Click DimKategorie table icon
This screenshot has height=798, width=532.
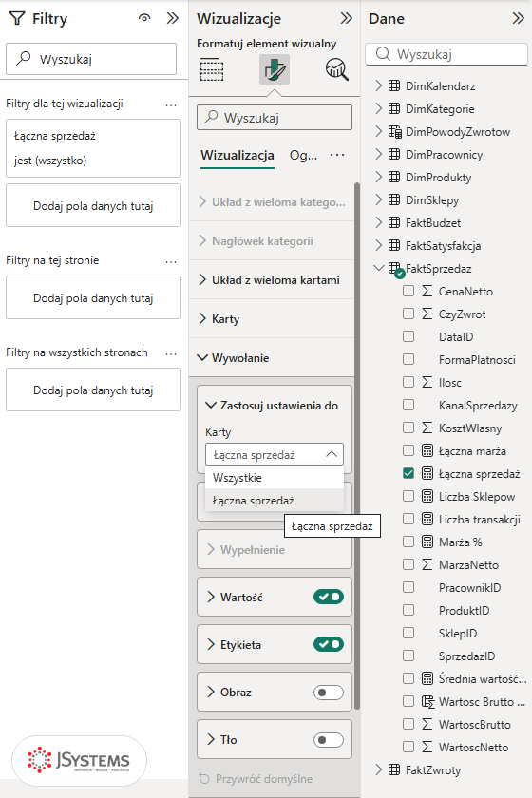pyautogui.click(x=394, y=108)
